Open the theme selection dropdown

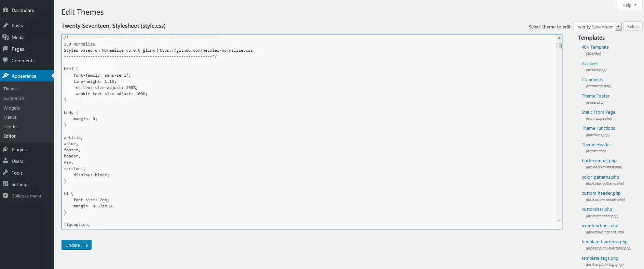click(597, 27)
